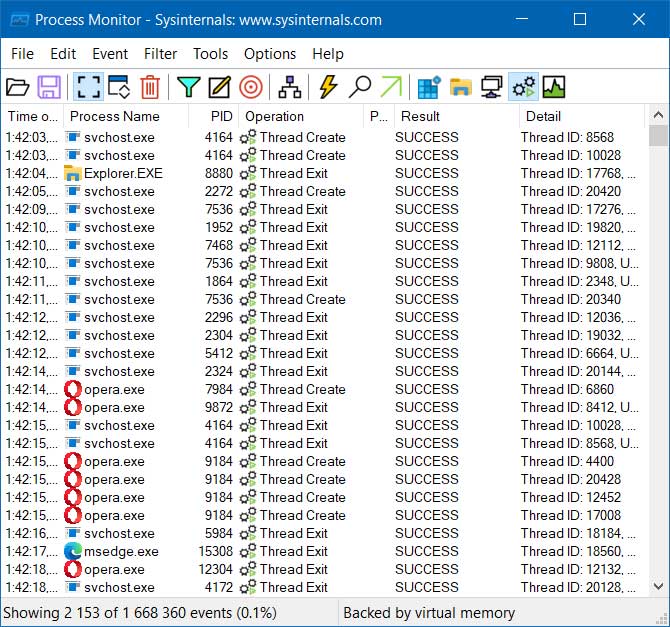Click the narrow Path column header

pos(379,116)
